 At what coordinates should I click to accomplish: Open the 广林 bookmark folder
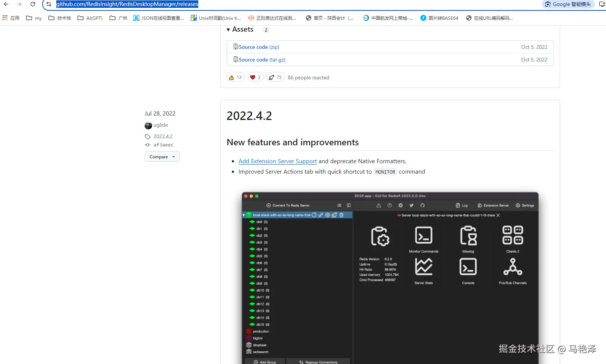point(119,18)
